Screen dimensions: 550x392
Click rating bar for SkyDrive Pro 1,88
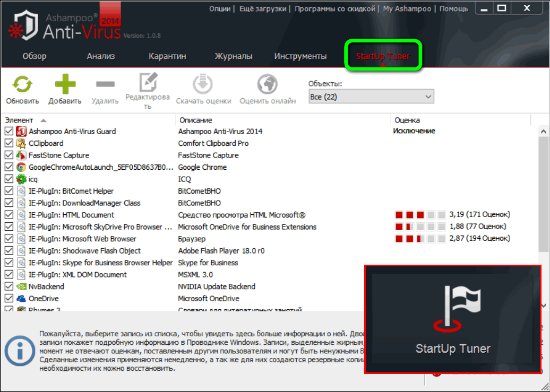(x=420, y=227)
